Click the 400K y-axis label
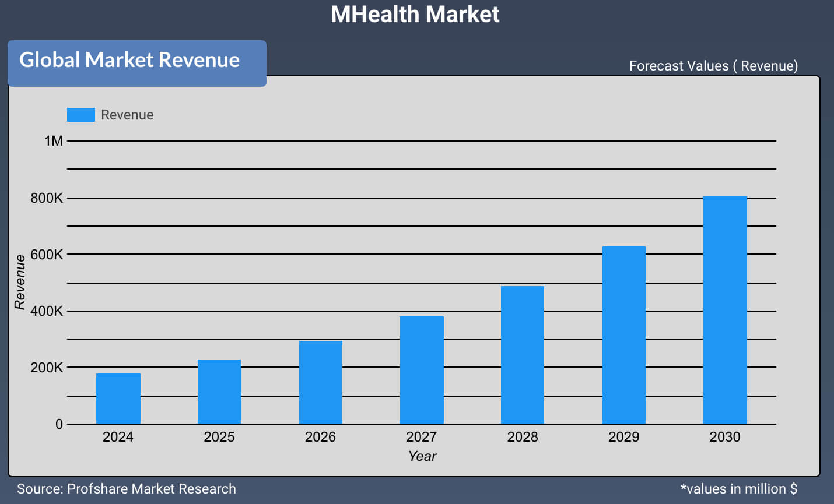834x504 pixels. coord(47,311)
